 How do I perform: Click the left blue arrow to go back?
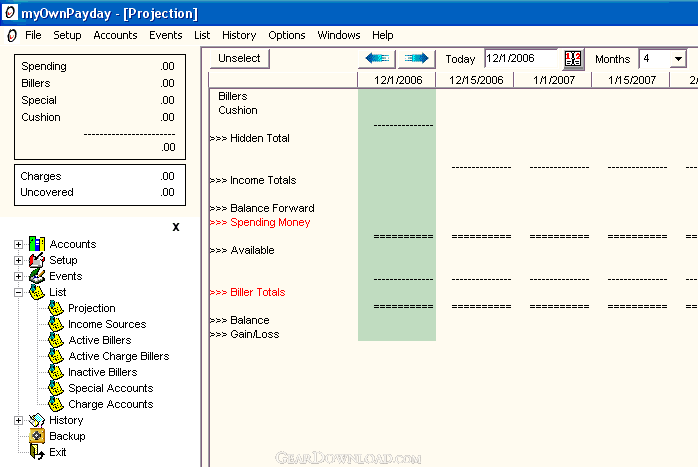point(377,58)
